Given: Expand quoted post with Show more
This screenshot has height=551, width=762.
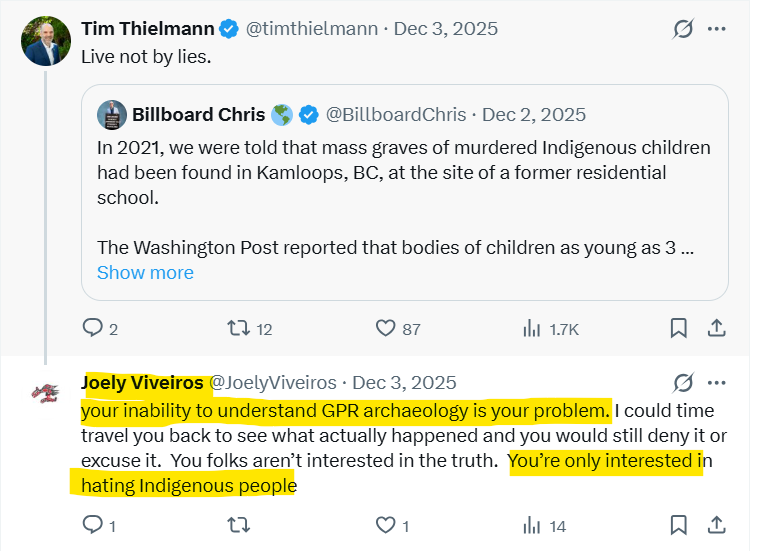Looking at the screenshot, I should coord(145,273).
